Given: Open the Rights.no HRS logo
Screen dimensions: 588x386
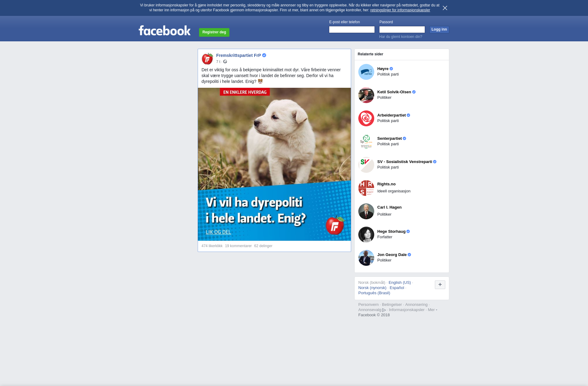Looking at the screenshot, I should 366,188.
